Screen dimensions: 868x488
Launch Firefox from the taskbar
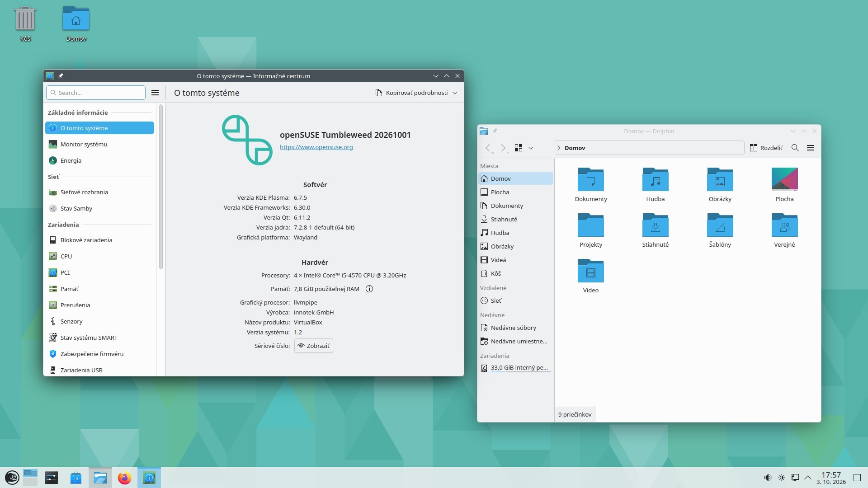point(124,478)
